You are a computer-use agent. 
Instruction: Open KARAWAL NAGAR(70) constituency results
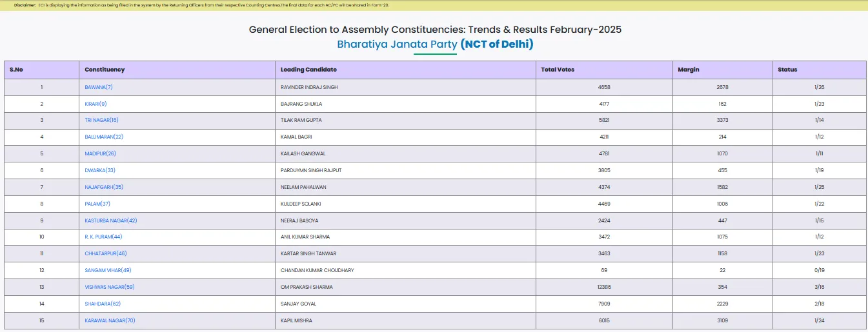110,320
